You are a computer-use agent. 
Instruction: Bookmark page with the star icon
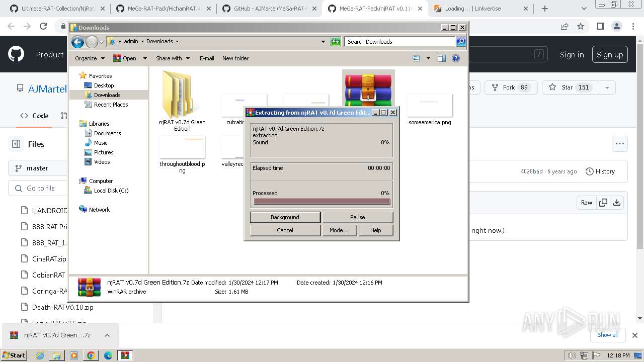pyautogui.click(x=581, y=27)
